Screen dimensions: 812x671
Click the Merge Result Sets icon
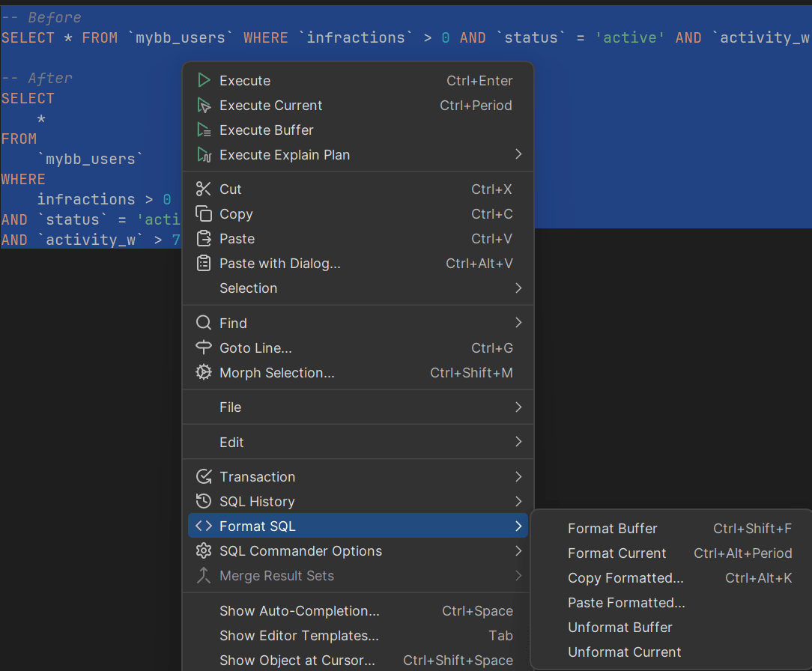[x=204, y=576]
